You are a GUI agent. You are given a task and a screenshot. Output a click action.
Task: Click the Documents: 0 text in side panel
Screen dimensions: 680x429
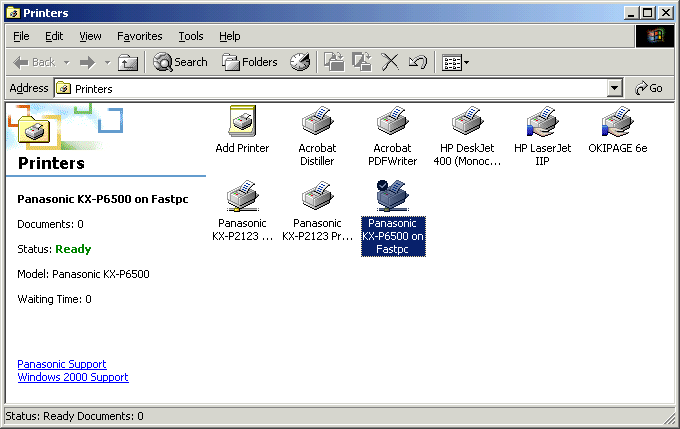pyautogui.click(x=50, y=224)
